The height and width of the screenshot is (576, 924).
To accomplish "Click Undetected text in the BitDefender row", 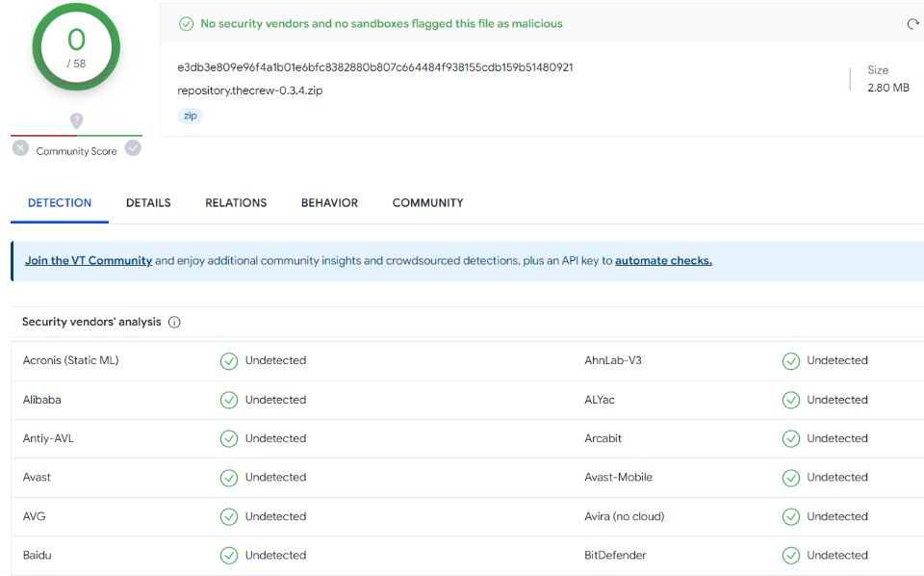I will [x=837, y=556].
